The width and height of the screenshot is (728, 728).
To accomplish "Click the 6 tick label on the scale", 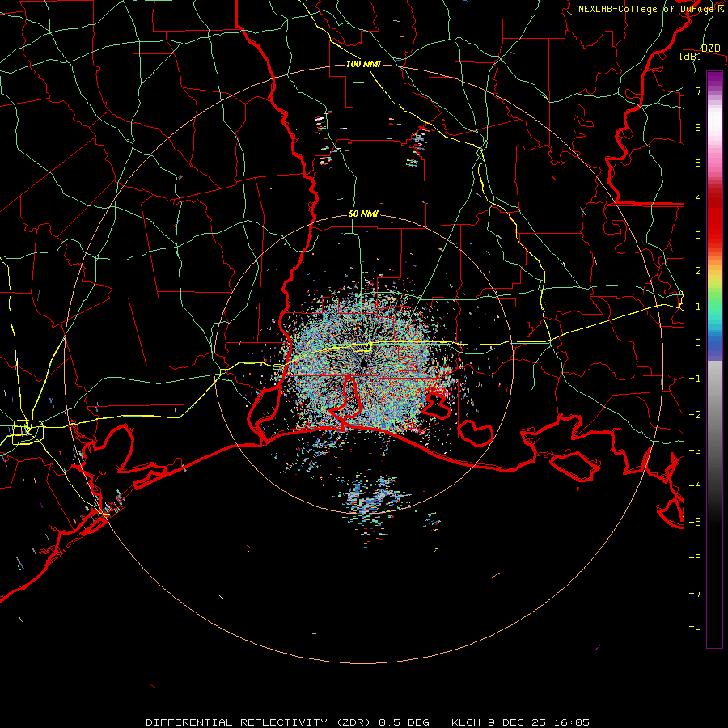I will point(698,127).
